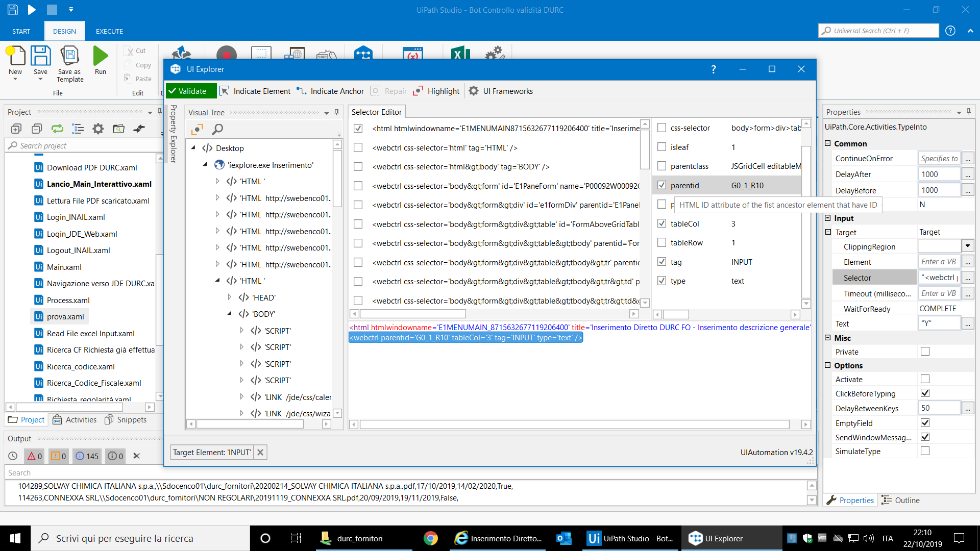
Task: Click Save as Template icon
Action: 69,56
